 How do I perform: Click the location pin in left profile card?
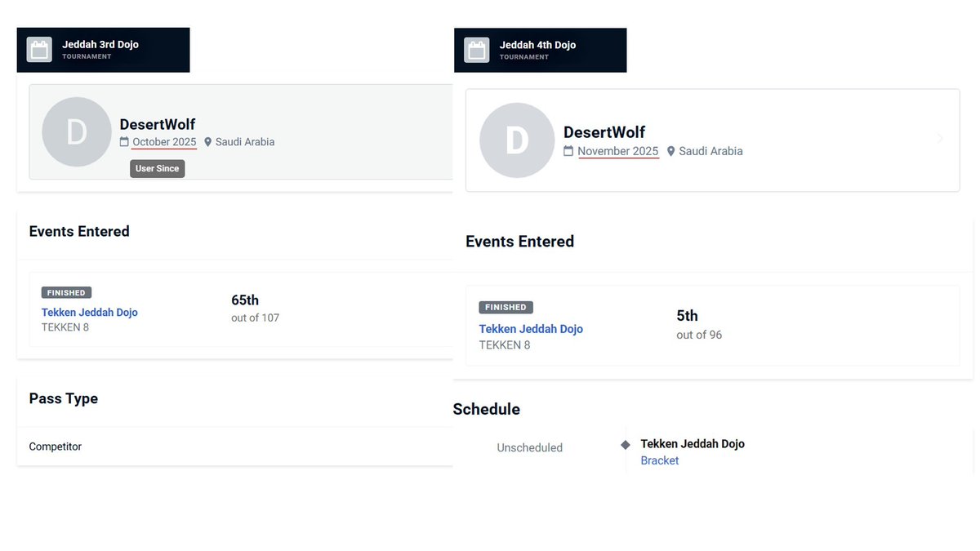(207, 142)
